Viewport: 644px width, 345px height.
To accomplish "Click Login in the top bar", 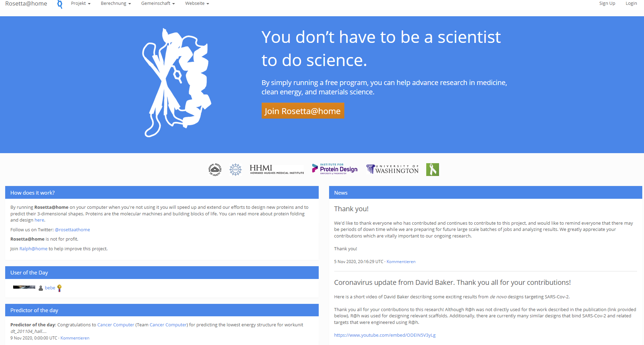I will tap(631, 3).
